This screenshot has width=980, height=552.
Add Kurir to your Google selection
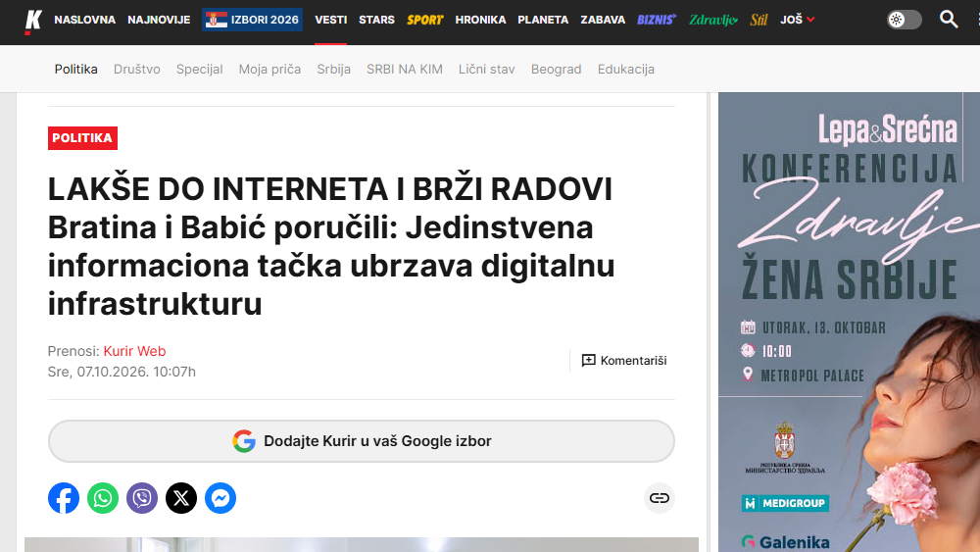pyautogui.click(x=362, y=441)
